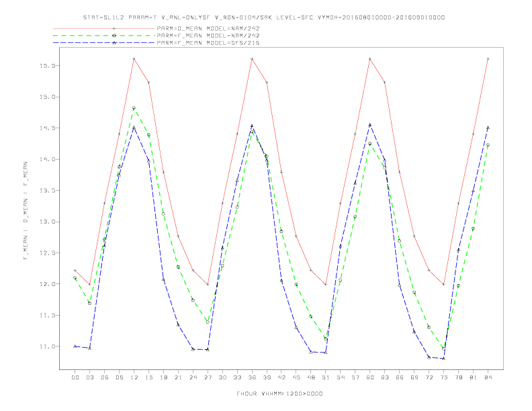The image size is (532, 411).
Task: Click x-axis tick label 66
Action: [x=400, y=377]
